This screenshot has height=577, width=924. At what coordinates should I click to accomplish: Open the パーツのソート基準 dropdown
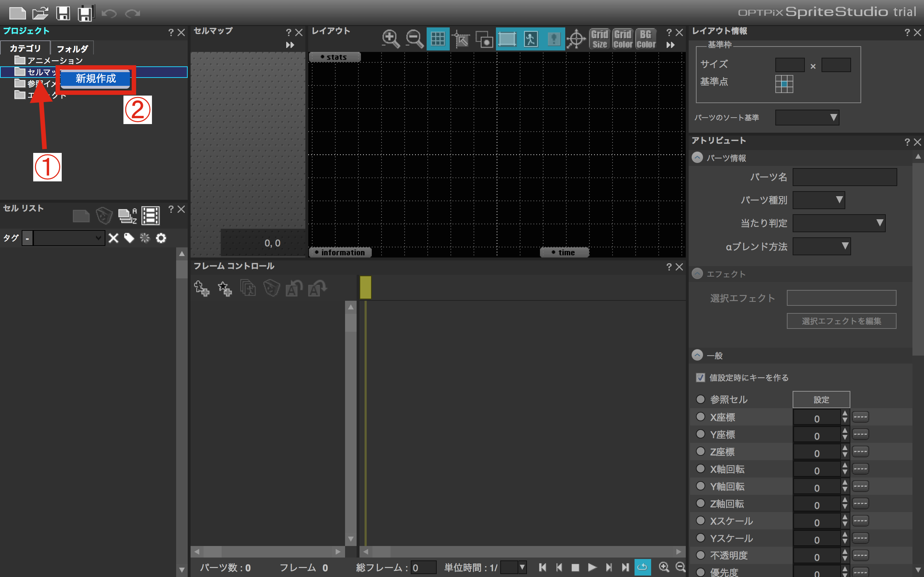pos(807,117)
